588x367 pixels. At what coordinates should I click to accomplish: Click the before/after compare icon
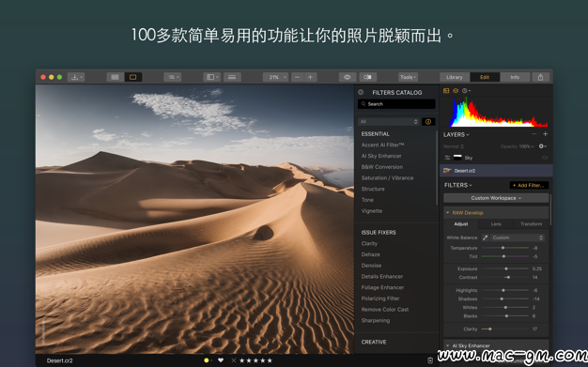367,77
